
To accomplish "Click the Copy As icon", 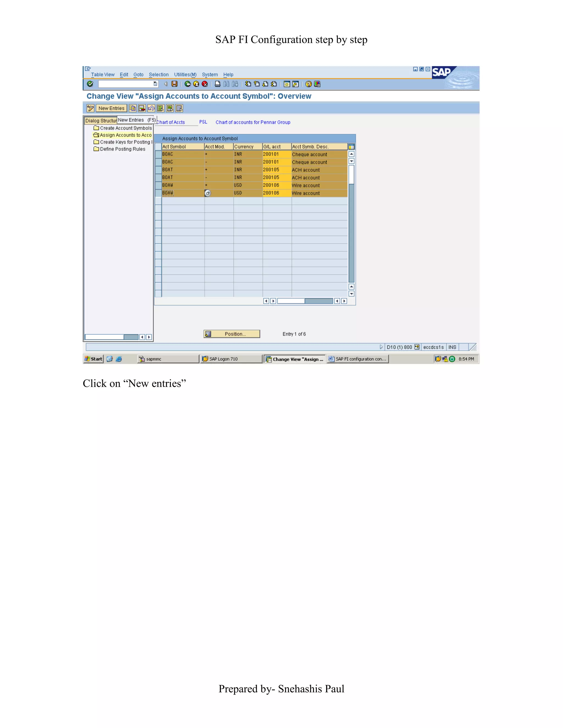I will coord(133,108).
